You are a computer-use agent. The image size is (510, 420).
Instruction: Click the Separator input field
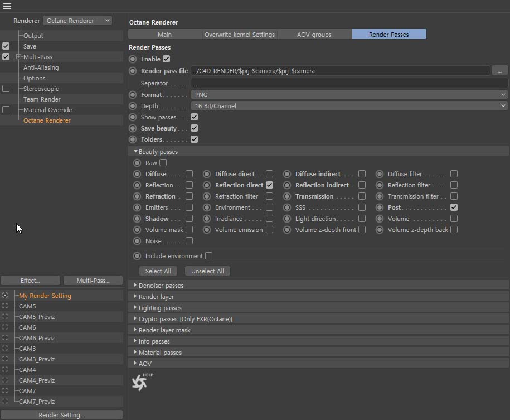click(349, 83)
